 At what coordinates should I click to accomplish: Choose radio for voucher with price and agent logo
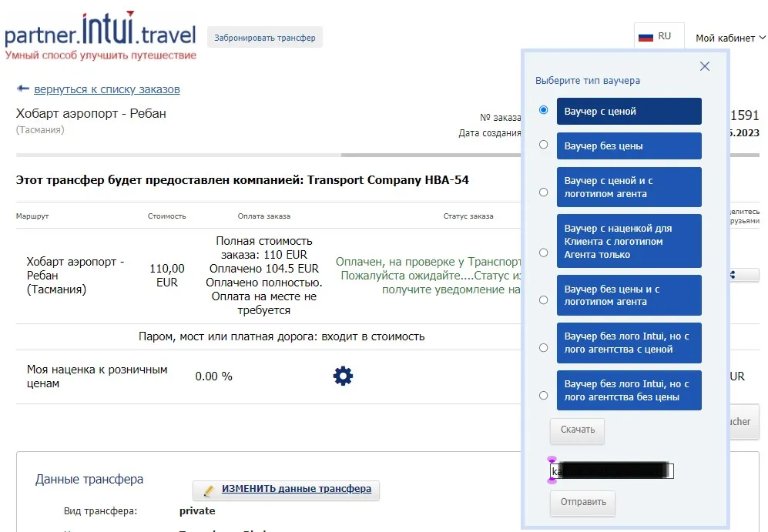[544, 192]
